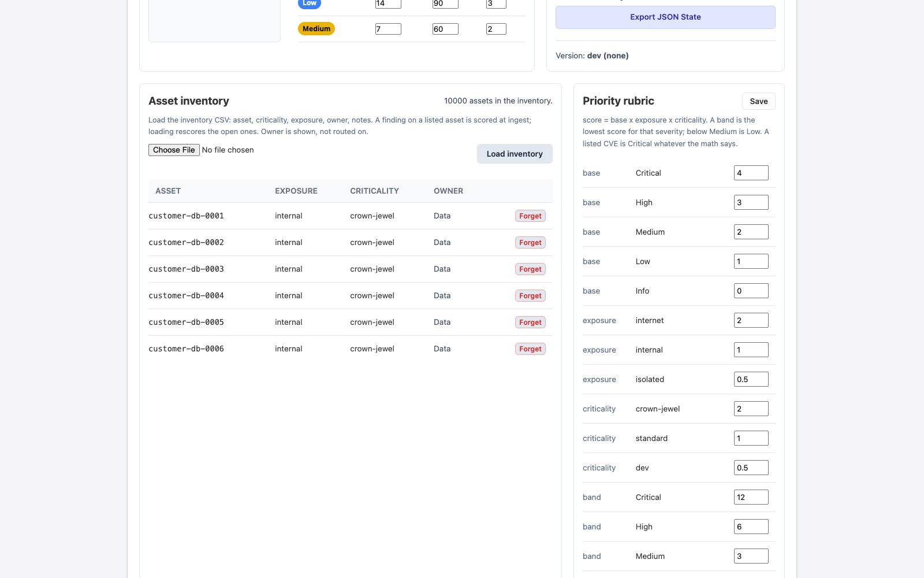The image size is (924, 578).
Task: Click the Export JSON State button
Action: pyautogui.click(x=665, y=17)
